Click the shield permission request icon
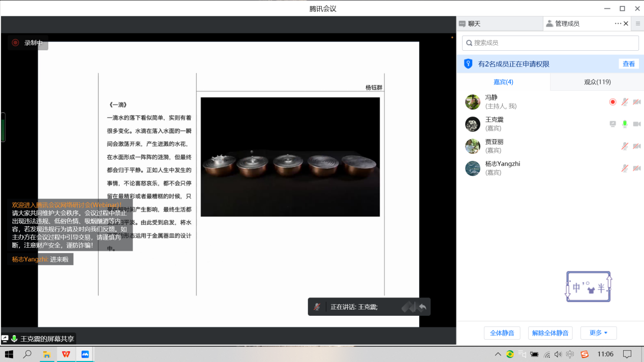Screen dimensions: 644x362 [x=468, y=64]
